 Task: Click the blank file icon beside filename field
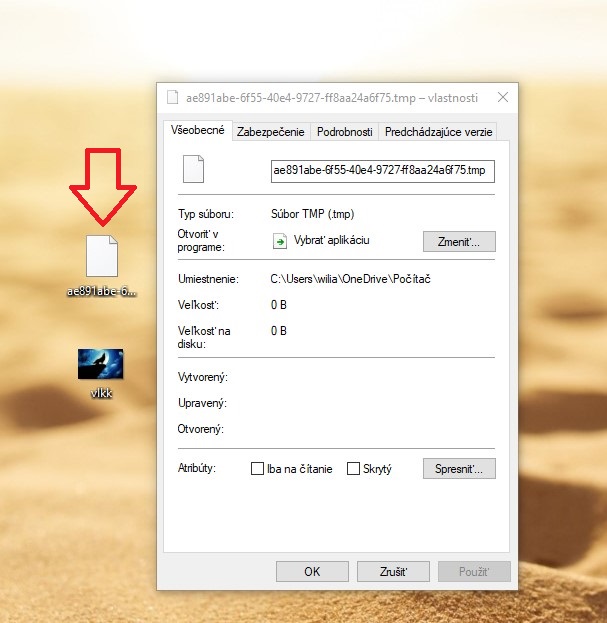[x=193, y=169]
